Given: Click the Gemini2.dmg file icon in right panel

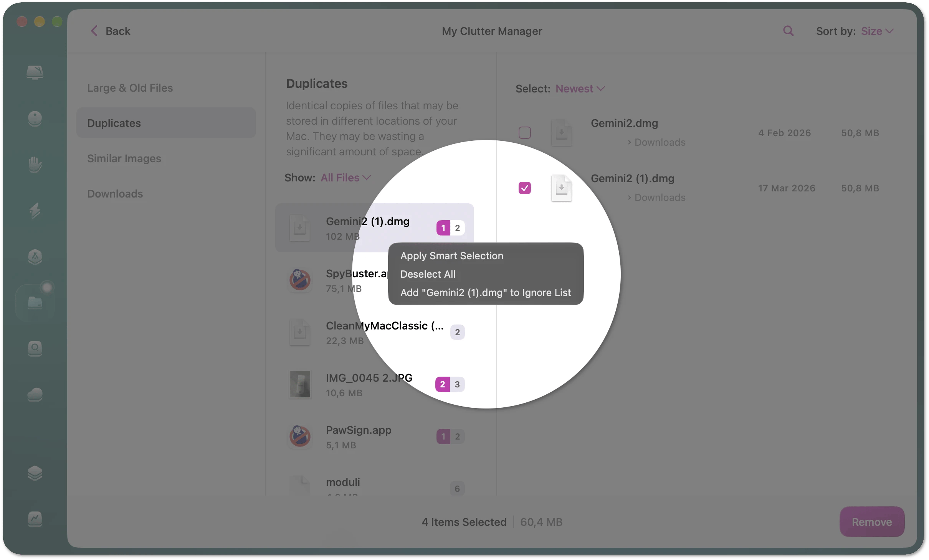Looking at the screenshot, I should click(562, 133).
